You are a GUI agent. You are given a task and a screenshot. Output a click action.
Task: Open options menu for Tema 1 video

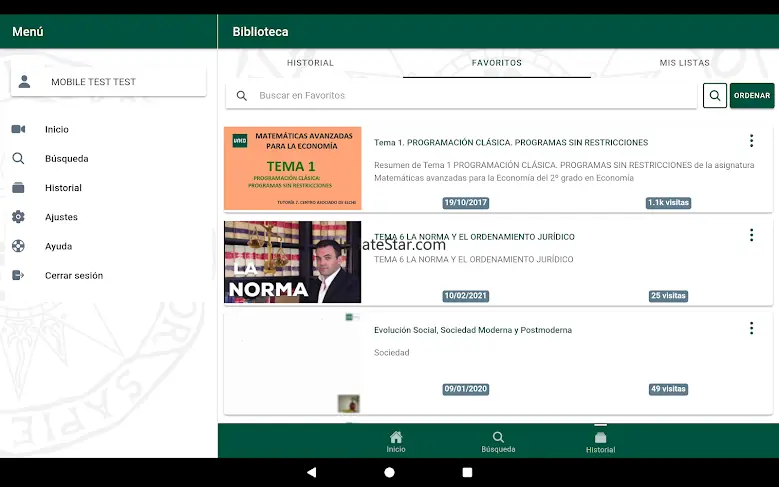click(751, 142)
